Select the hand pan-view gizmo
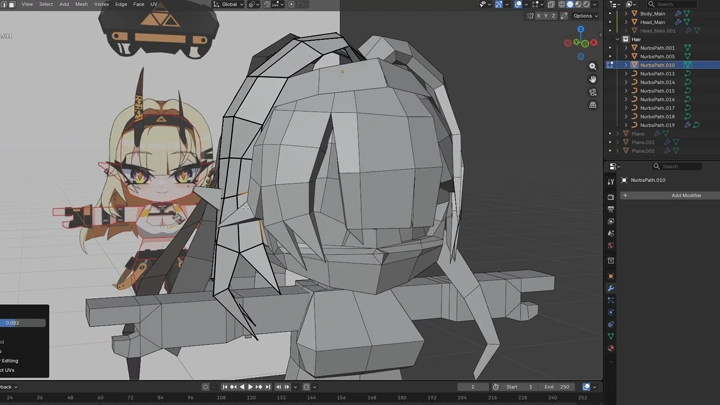 [593, 79]
